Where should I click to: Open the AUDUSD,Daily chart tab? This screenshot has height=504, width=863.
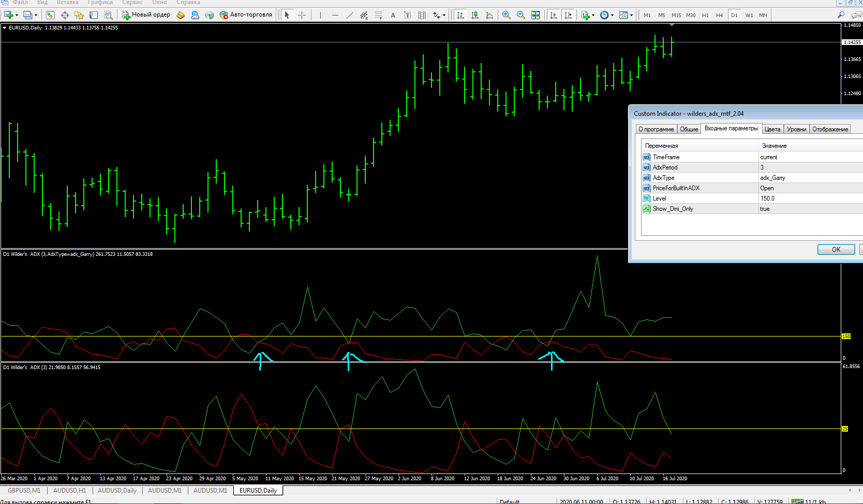117,491
